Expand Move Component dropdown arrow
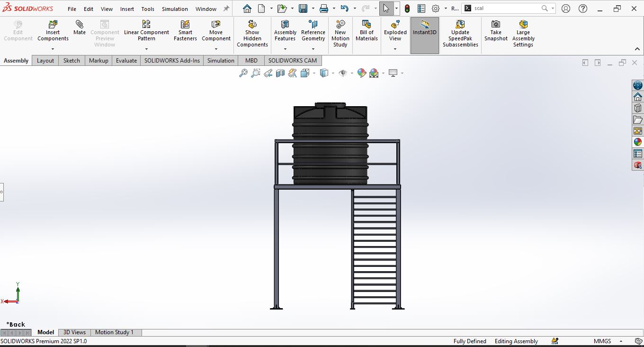This screenshot has height=347, width=644. pyautogui.click(x=216, y=49)
